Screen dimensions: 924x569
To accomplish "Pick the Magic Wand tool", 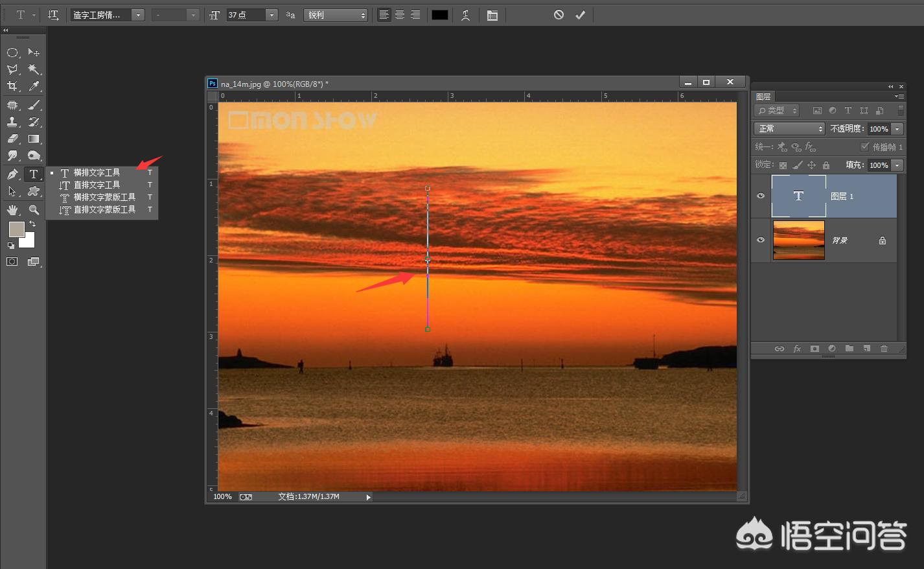I will [34, 69].
